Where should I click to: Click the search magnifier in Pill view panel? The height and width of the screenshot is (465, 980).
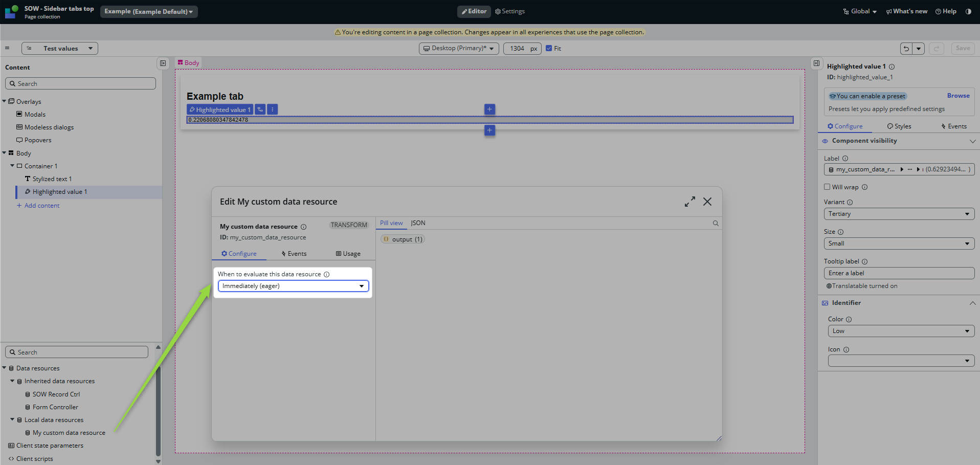point(716,224)
